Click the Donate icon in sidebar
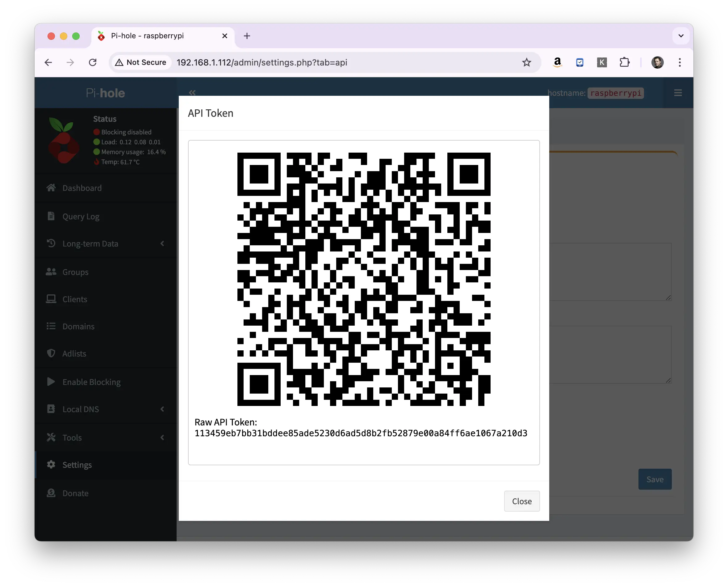 (x=51, y=493)
